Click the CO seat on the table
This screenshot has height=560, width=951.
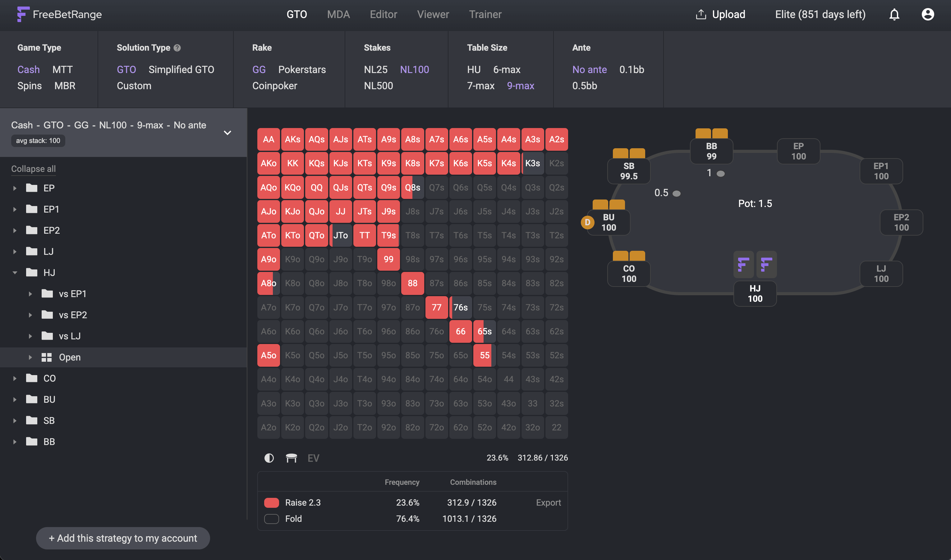pyautogui.click(x=629, y=273)
